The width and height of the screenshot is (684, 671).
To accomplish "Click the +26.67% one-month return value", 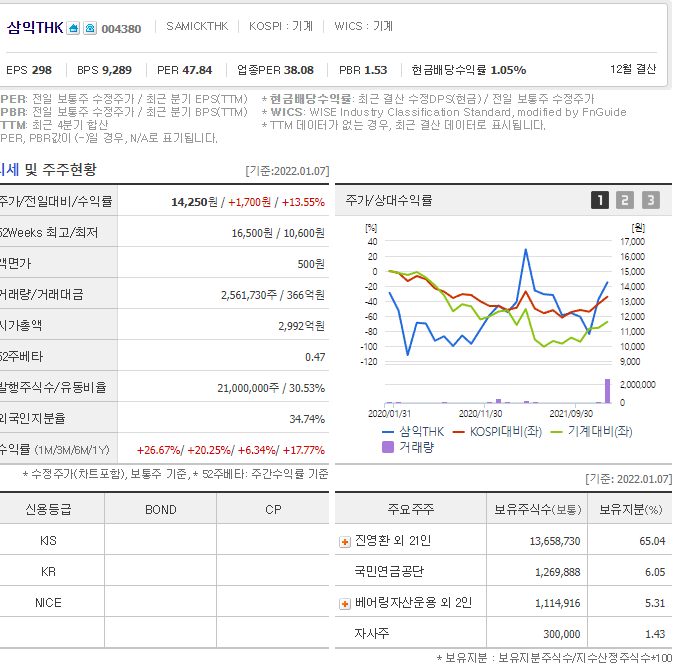I will (x=159, y=450).
